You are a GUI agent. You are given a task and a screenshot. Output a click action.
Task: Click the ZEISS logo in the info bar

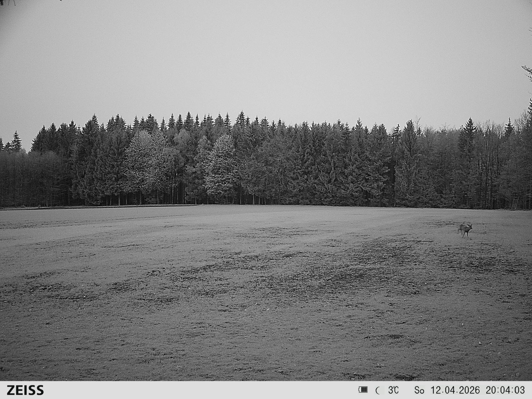tap(25, 390)
